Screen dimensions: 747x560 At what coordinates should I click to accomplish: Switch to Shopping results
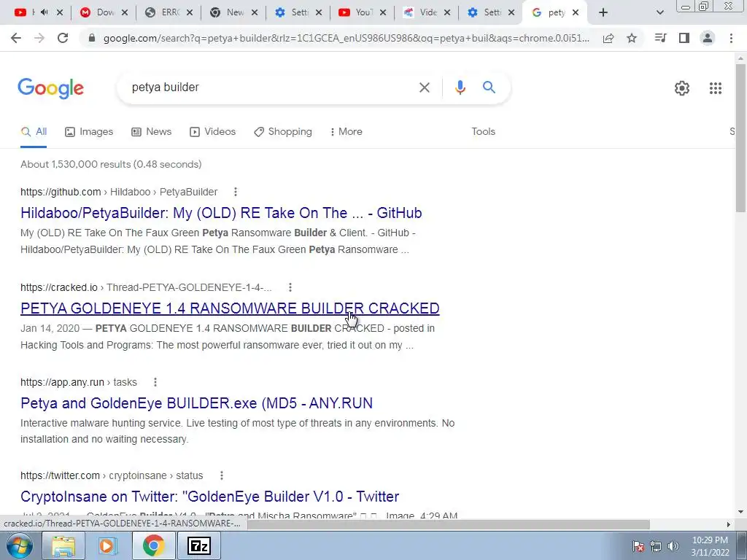pos(283,131)
